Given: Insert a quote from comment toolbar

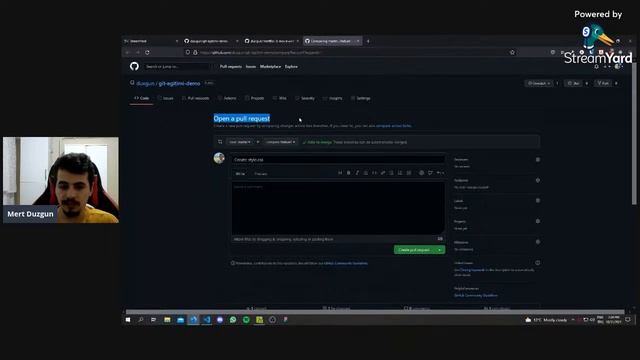Looking at the screenshot, I should pyautogui.click(x=366, y=173).
